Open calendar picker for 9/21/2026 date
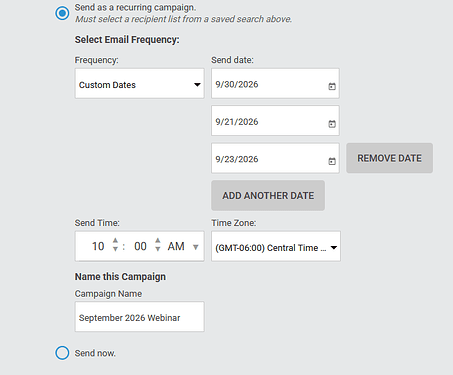This screenshot has height=375, width=453. pyautogui.click(x=332, y=124)
